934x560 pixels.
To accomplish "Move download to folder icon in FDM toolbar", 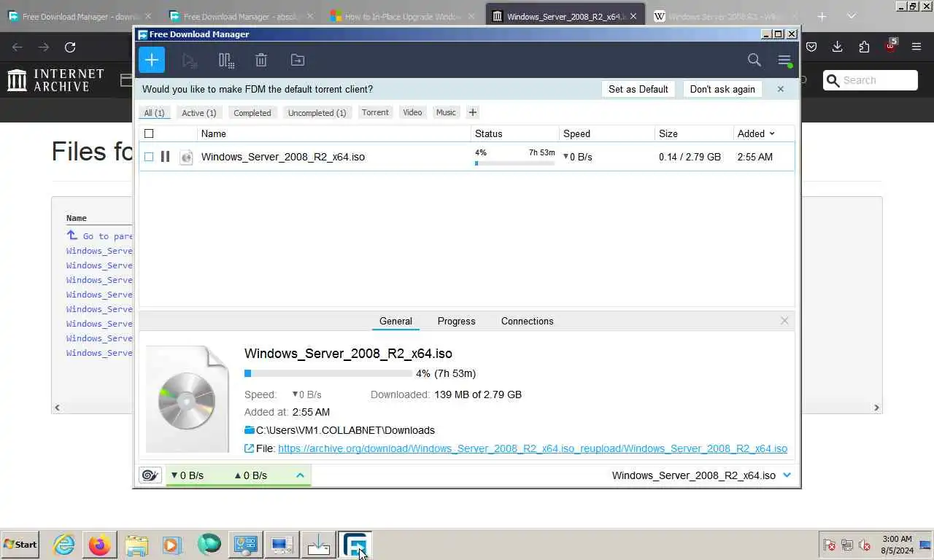I will point(298,61).
